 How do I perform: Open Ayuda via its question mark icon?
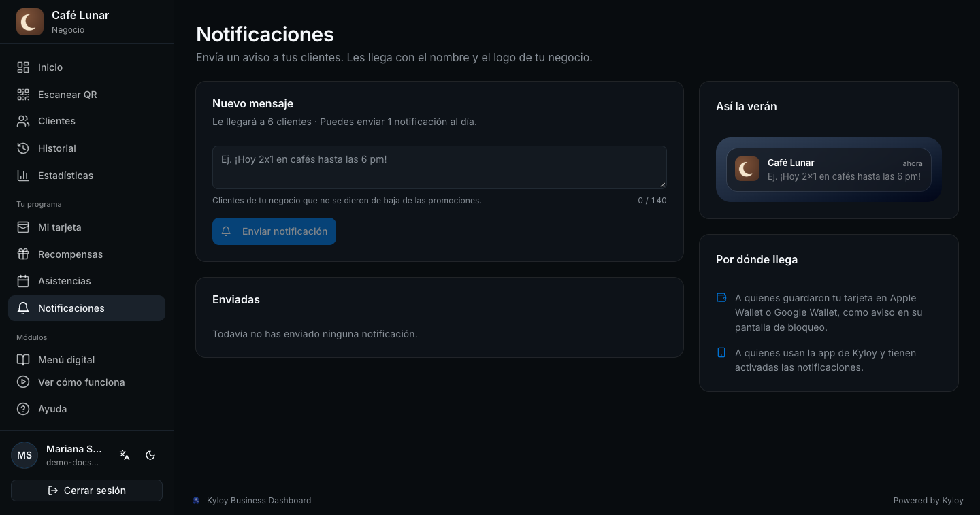pyautogui.click(x=23, y=409)
